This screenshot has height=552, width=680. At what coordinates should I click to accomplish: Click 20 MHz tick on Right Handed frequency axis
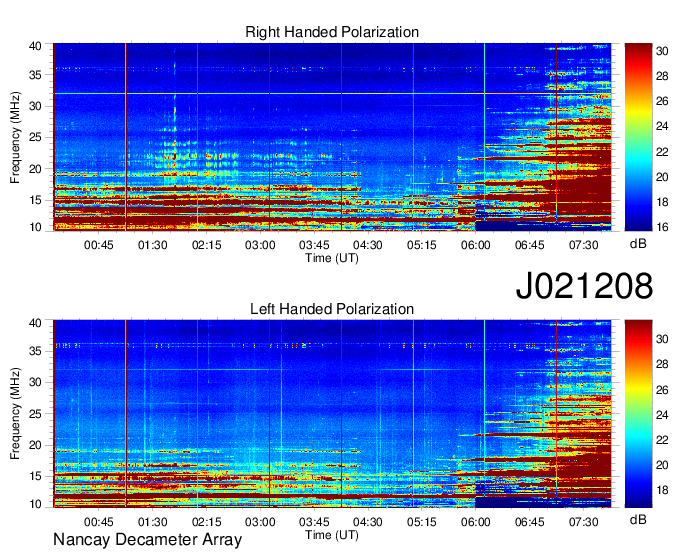(x=35, y=169)
